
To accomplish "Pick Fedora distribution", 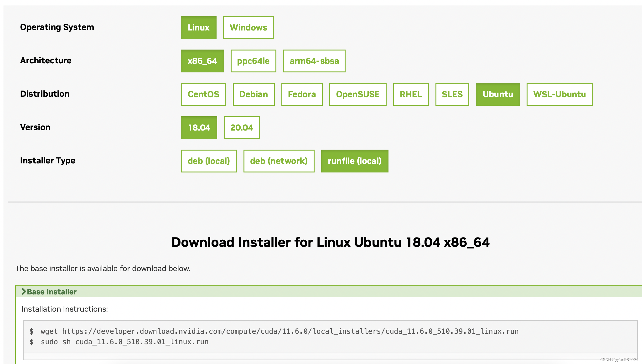I will [302, 94].
